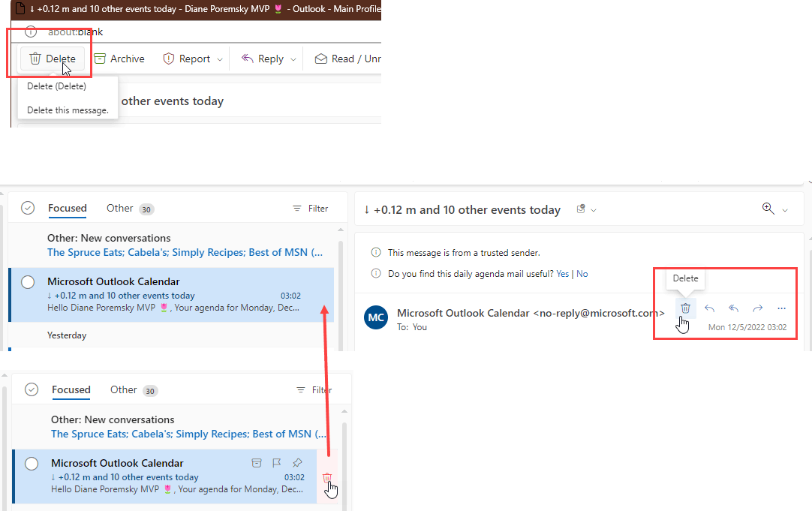Viewport: 812px width, 511px height.
Task: Click the Report shield button
Action: pos(187,59)
